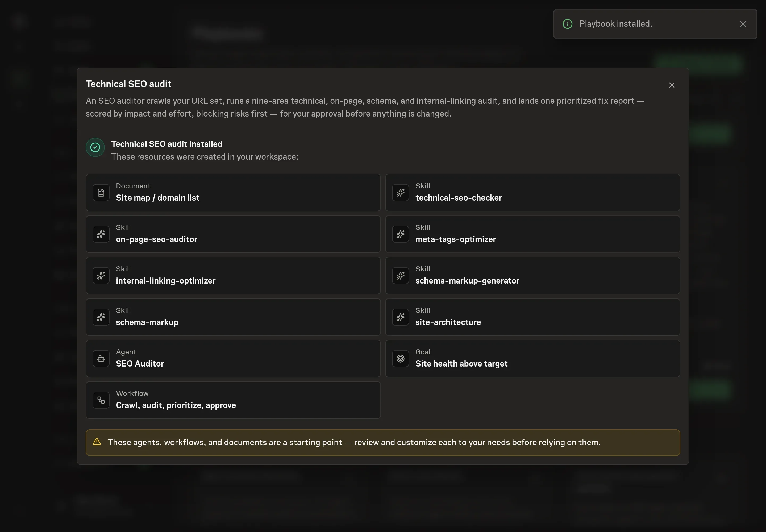
Task: Click the meta-tags-optimizer skill icon
Action: [400, 234]
